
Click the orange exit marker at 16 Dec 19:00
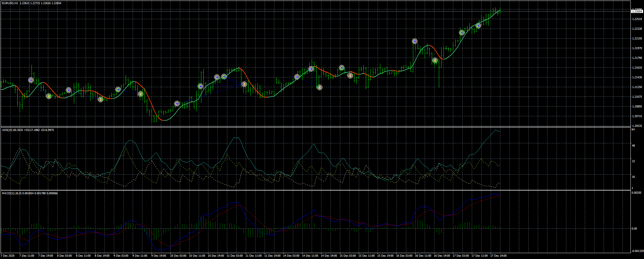pyautogui.click(x=435, y=61)
